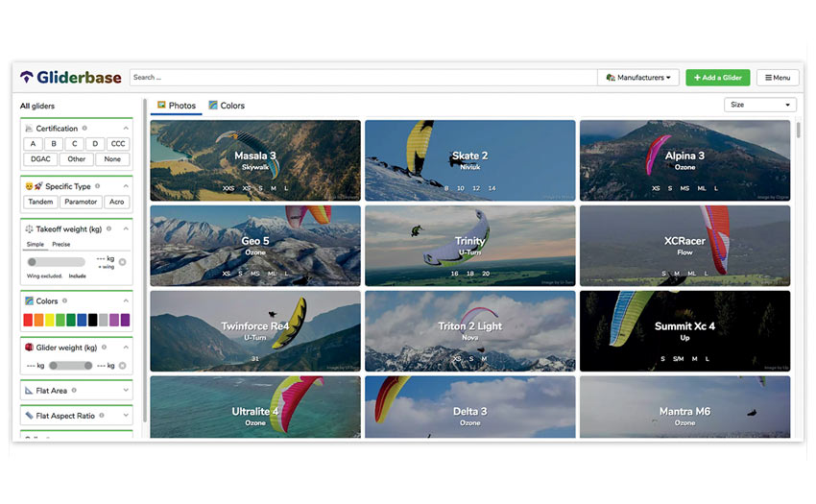The image size is (816, 504).
Task: Toggle certification D filter
Action: (x=95, y=144)
